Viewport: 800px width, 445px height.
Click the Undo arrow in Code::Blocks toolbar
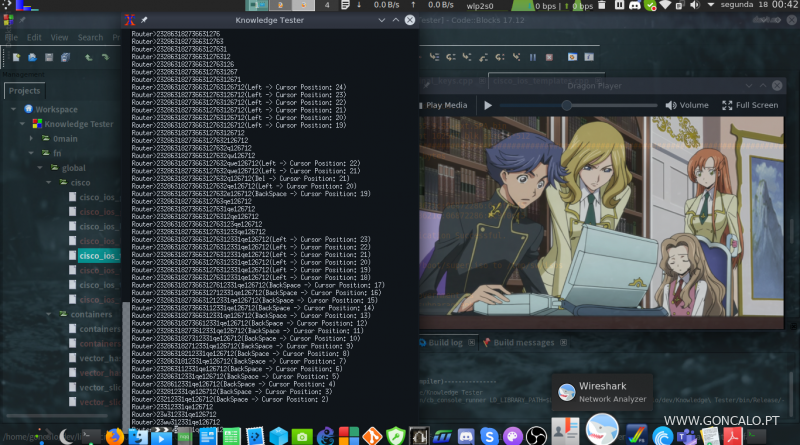[x=89, y=57]
